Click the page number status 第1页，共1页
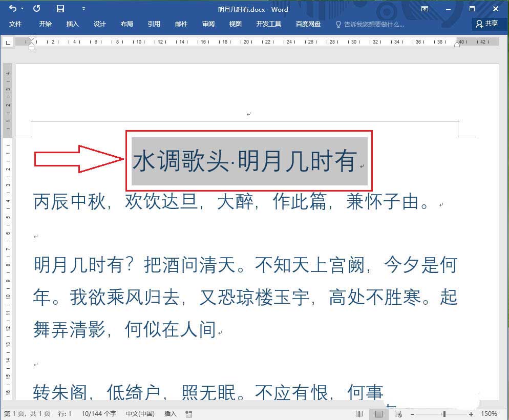509x420 pixels. click(x=27, y=413)
